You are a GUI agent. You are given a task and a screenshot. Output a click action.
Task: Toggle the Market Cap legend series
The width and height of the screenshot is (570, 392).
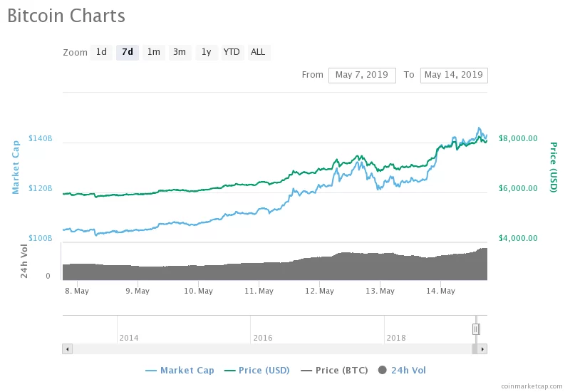[180, 370]
